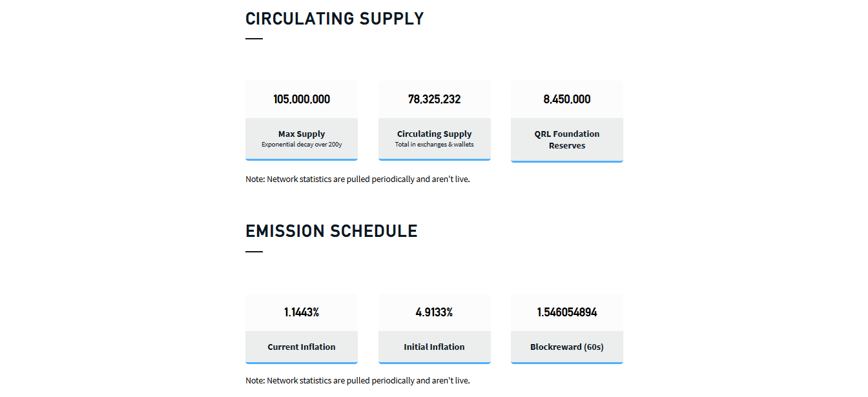
Task: Click the Circulating Supply section heading
Action: click(x=335, y=19)
